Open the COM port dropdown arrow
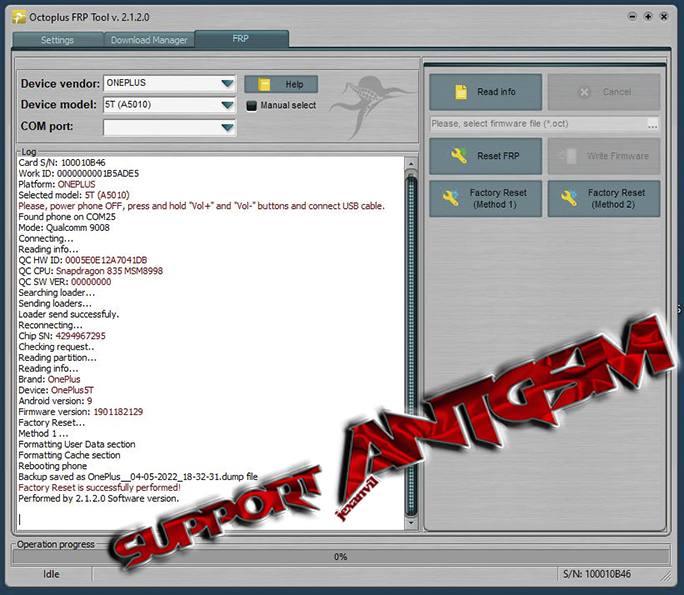 point(227,127)
